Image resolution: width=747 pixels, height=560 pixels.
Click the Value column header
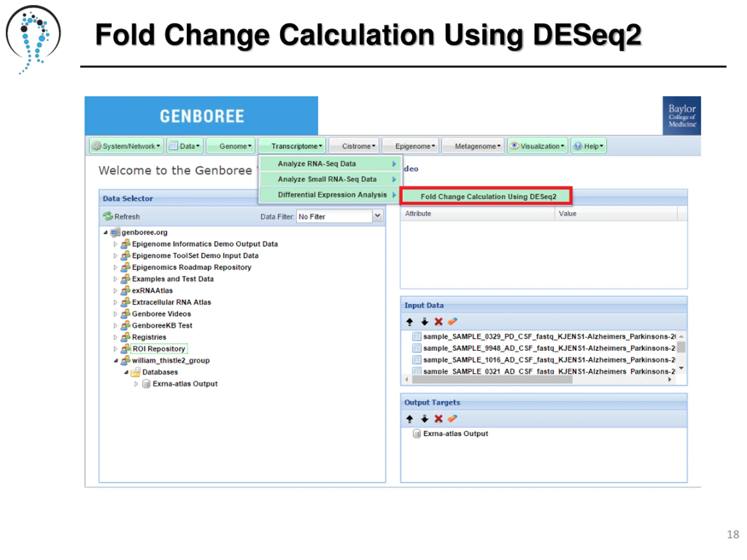616,214
